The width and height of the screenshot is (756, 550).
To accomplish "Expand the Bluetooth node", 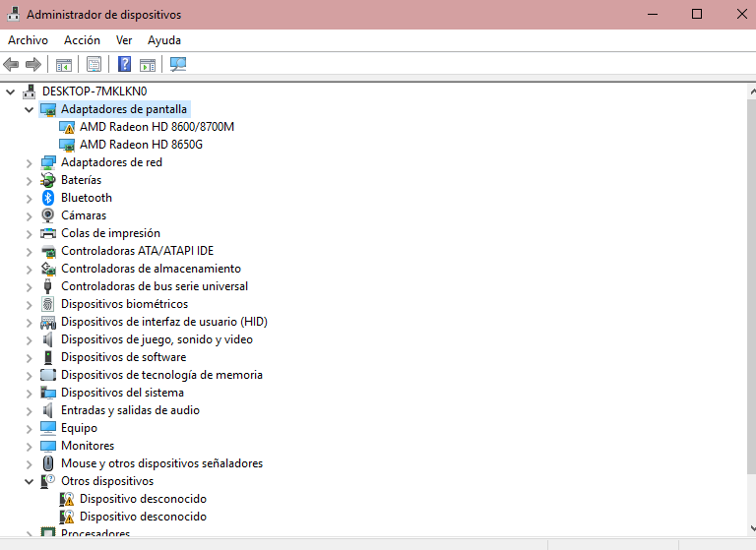I will click(29, 199).
